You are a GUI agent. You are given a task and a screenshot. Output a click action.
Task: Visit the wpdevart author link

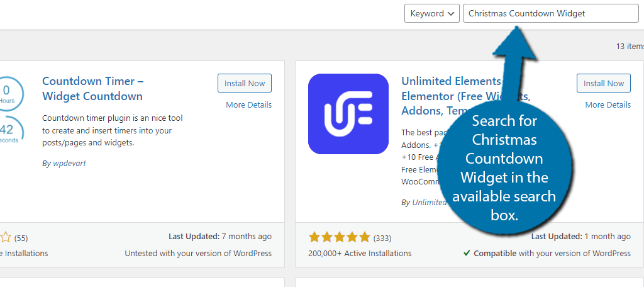point(69,164)
